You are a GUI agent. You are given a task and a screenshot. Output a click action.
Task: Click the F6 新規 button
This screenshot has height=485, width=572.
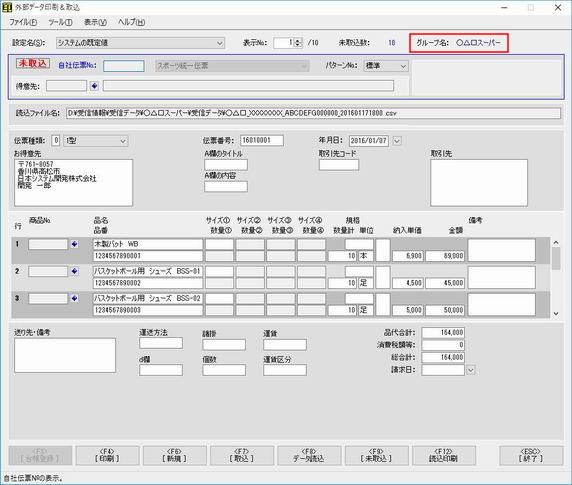[174, 455]
